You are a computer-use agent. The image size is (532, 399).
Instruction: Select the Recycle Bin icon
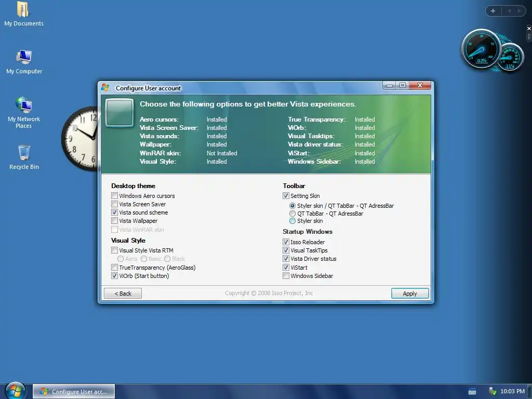[x=24, y=157]
